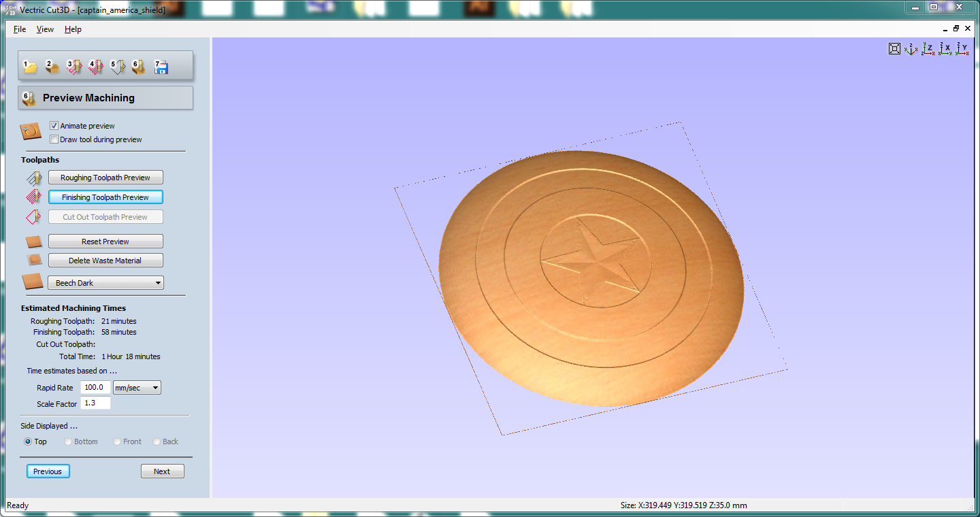The width and height of the screenshot is (980, 517).
Task: Select the Back side radio button
Action: tap(157, 441)
